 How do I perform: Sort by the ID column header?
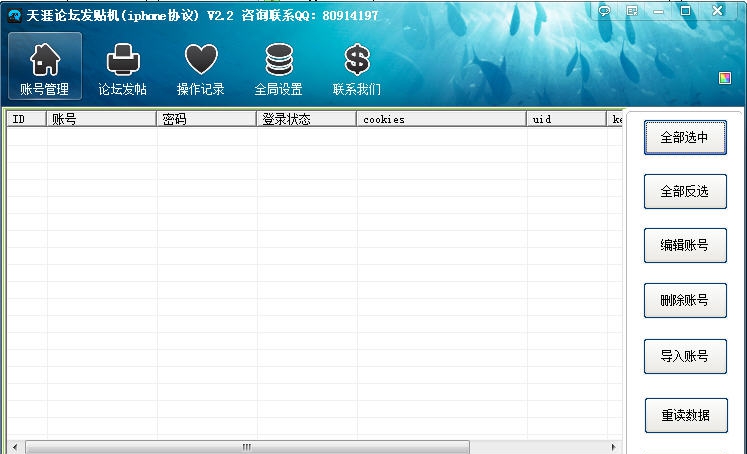click(27, 119)
